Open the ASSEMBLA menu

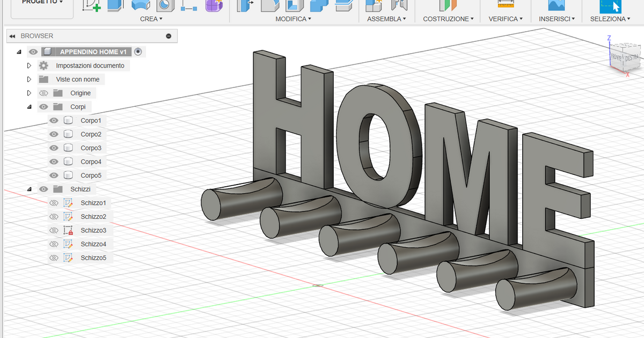click(386, 19)
